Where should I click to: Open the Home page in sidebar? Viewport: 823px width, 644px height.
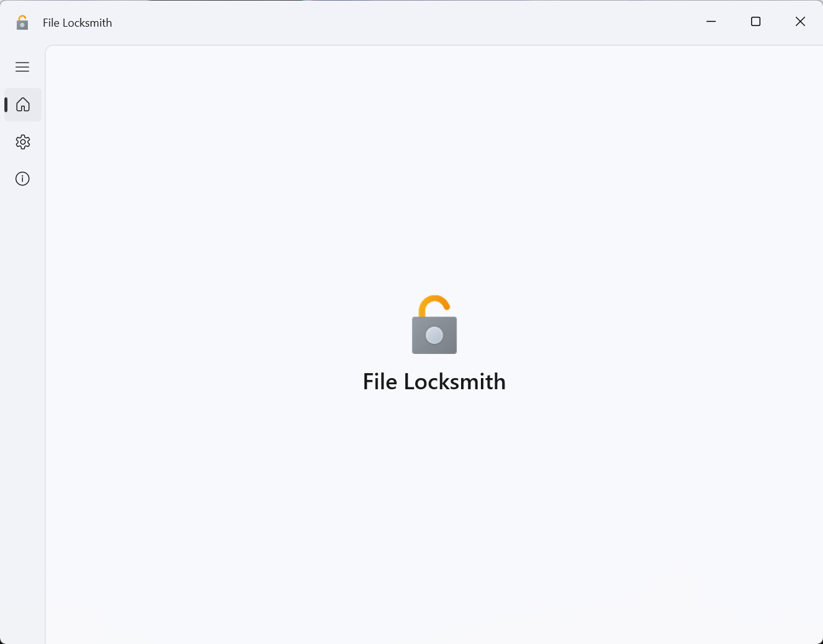[23, 105]
